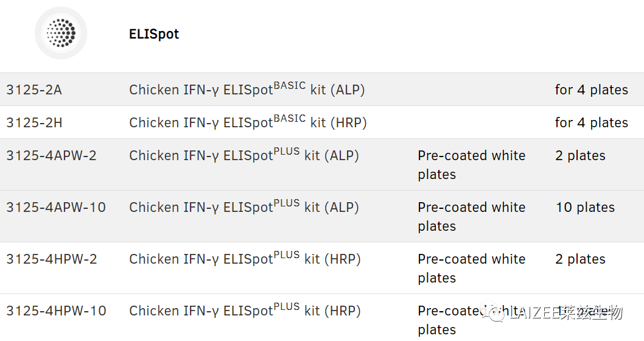Open product code 3125-4APW-10
Image resolution: width=644 pixels, height=341 pixels.
pyautogui.click(x=56, y=208)
